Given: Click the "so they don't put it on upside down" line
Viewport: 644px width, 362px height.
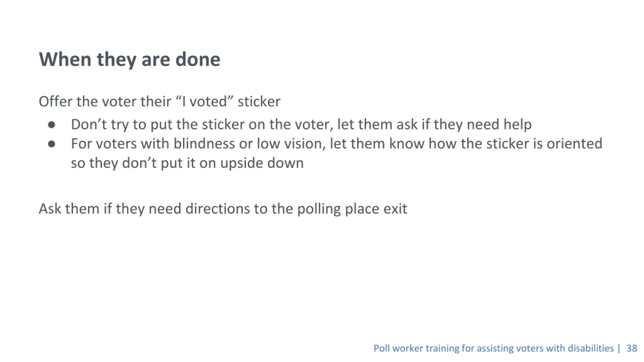Looking at the screenshot, I should [187, 163].
